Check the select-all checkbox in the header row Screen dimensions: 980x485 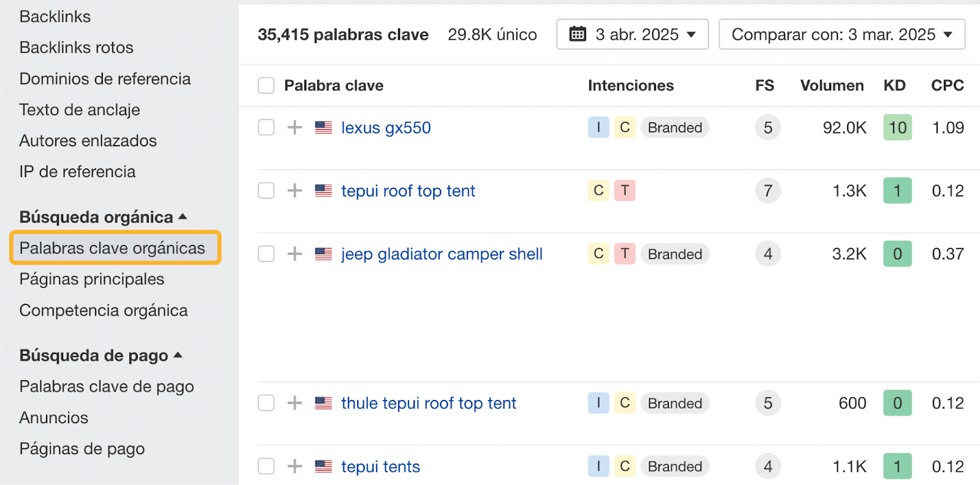coord(266,85)
